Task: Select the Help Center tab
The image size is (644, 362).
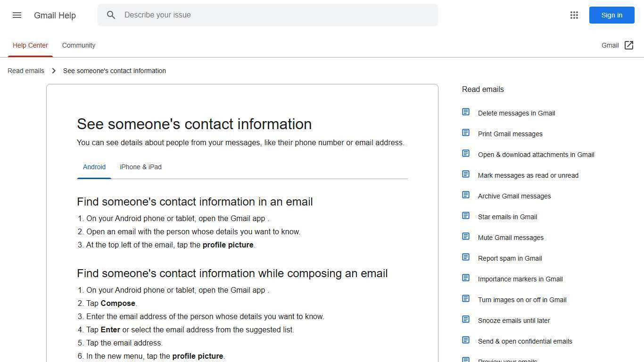Action: coord(30,45)
